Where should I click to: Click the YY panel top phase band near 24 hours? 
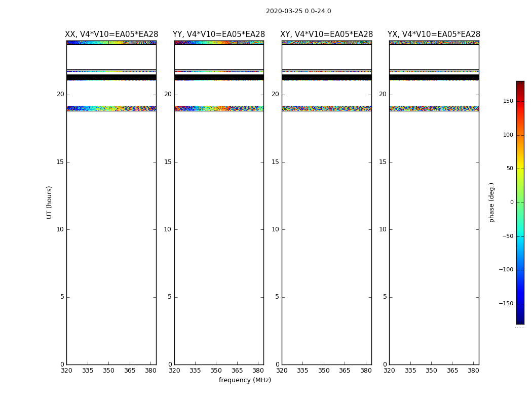219,43
